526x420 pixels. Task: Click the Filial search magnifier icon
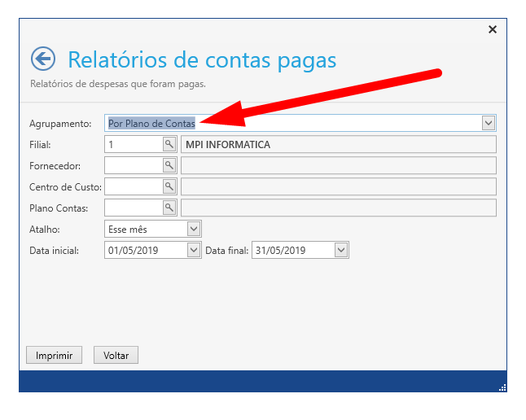click(x=169, y=144)
